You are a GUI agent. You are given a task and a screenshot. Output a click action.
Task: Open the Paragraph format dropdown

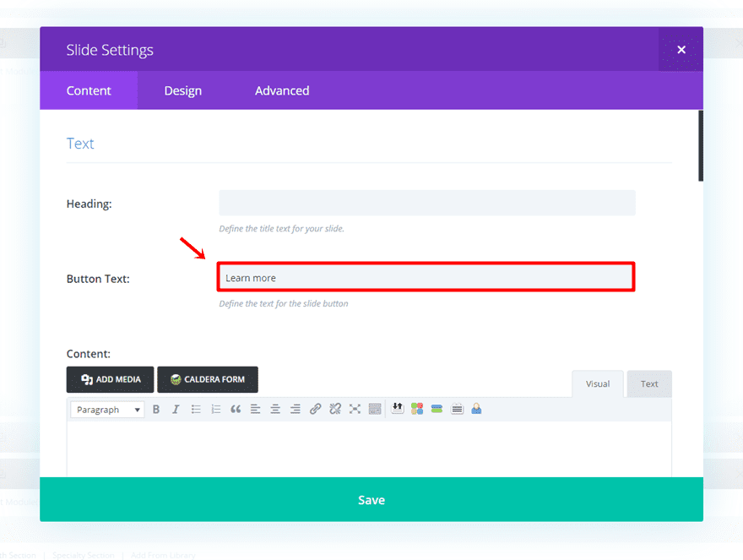(108, 410)
